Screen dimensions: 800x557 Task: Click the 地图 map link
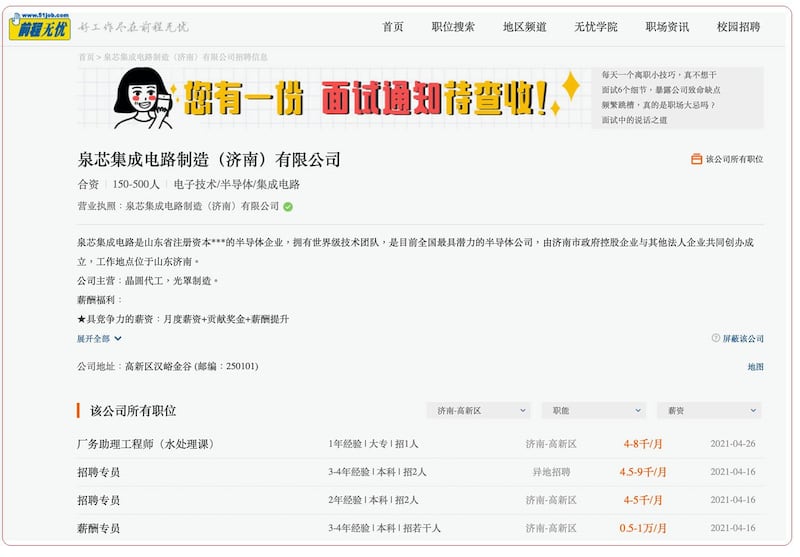[755, 367]
